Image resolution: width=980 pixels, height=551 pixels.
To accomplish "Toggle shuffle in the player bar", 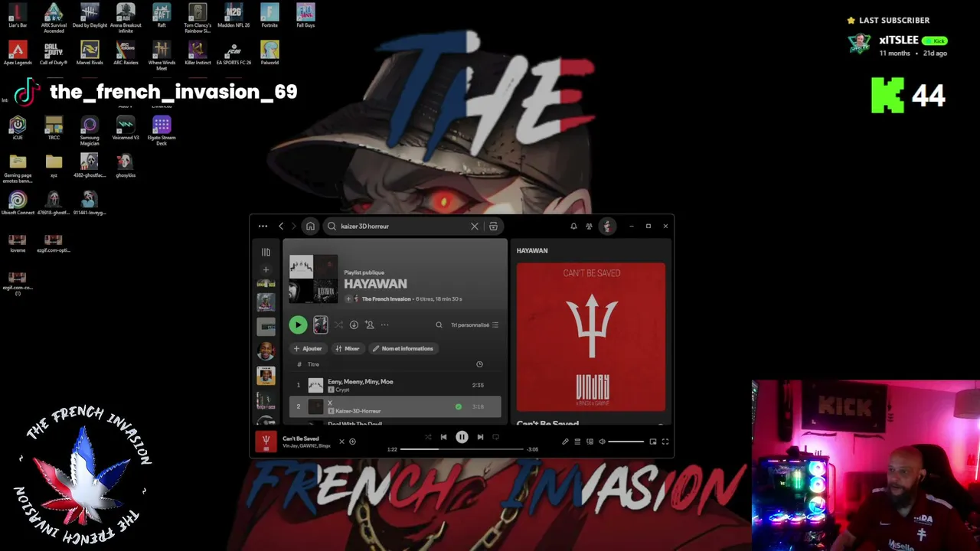I will tap(428, 437).
